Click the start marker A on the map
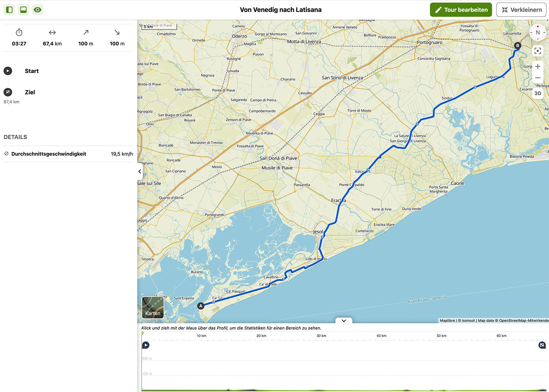Image resolution: width=549 pixels, height=392 pixels. (201, 306)
